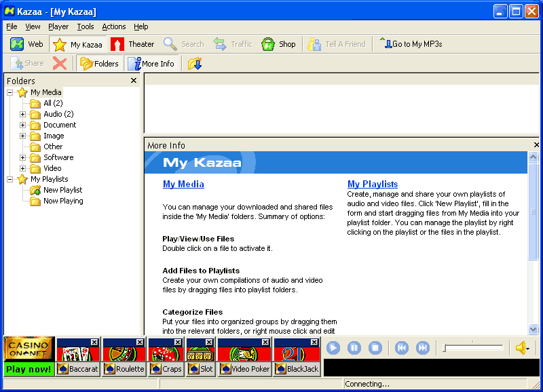The height and width of the screenshot is (392, 543).
Task: Toggle the More Info panel button
Action: pyautogui.click(x=151, y=64)
